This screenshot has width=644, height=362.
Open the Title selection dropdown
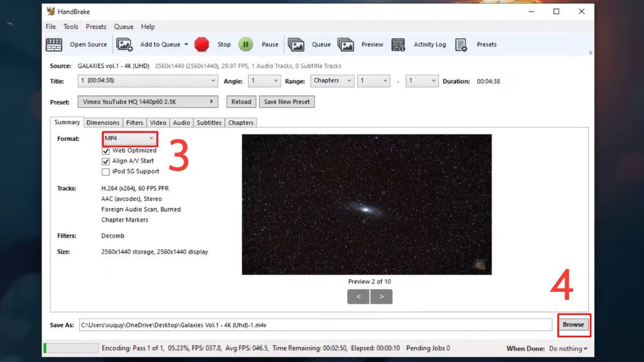pyautogui.click(x=147, y=81)
